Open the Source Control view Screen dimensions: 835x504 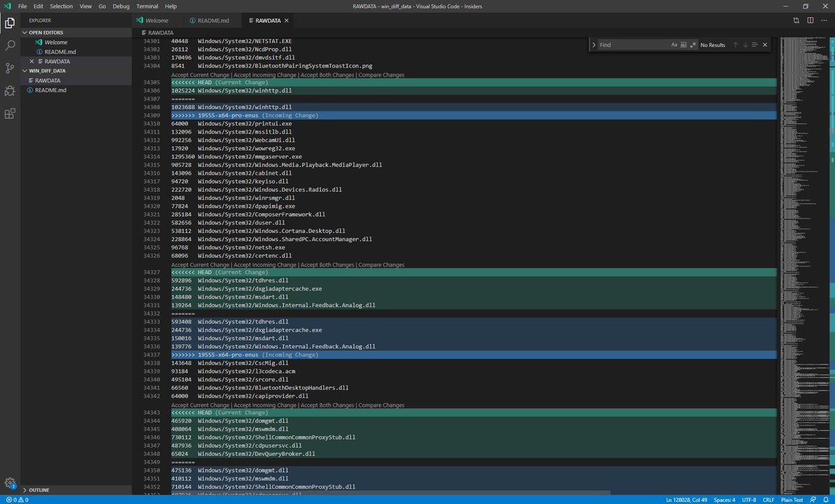coord(10,68)
